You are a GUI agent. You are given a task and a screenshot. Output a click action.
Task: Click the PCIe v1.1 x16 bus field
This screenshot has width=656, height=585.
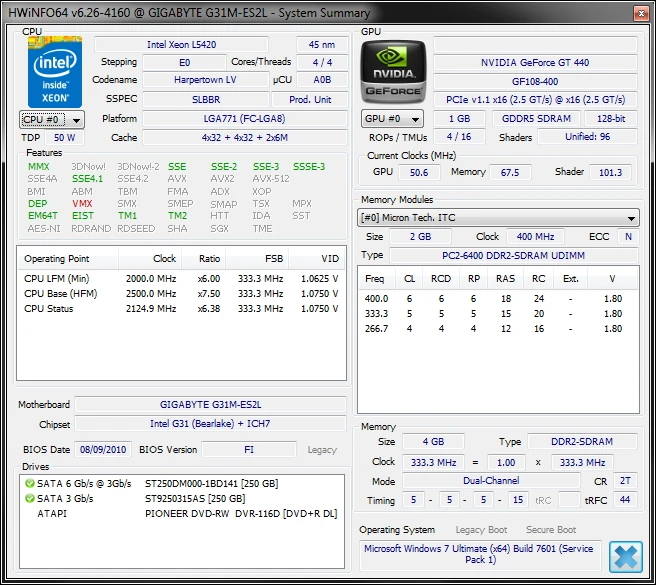535,100
